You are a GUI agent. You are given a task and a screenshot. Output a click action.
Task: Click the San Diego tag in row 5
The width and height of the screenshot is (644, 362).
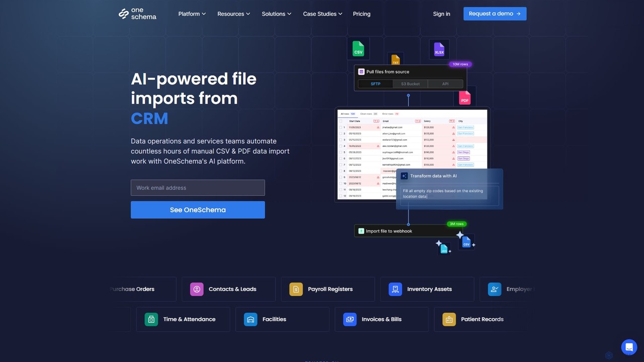[463, 152]
